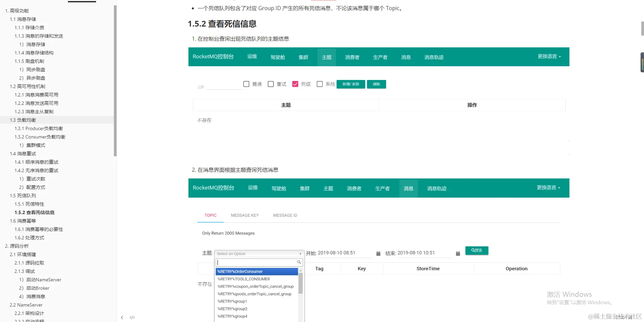
Task: Open 消息轨迹 in first console navbar
Action: [434, 57]
